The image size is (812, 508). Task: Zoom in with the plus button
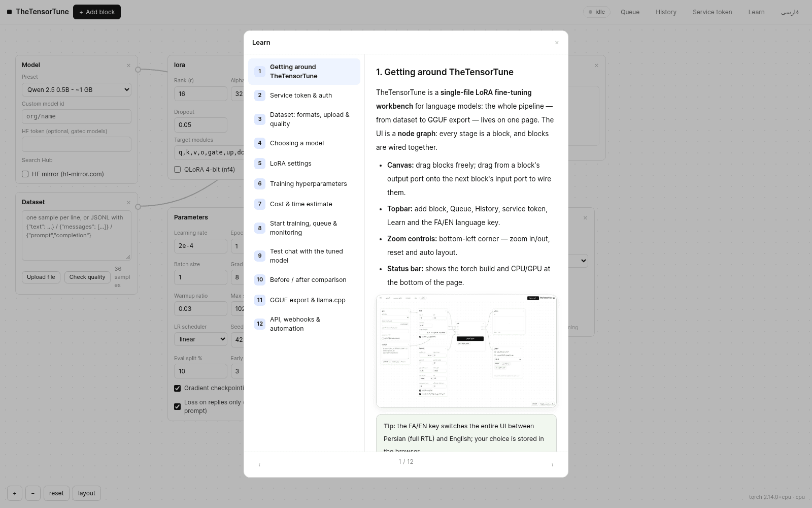[x=15, y=493]
